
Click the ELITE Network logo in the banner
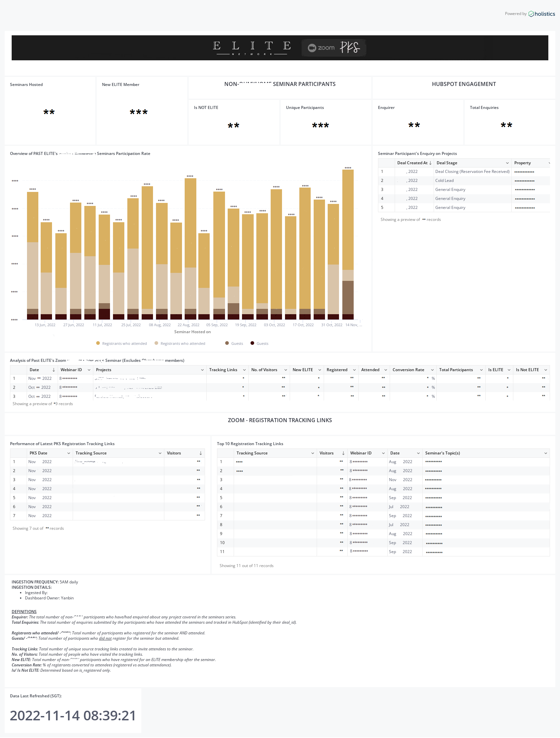click(252, 47)
